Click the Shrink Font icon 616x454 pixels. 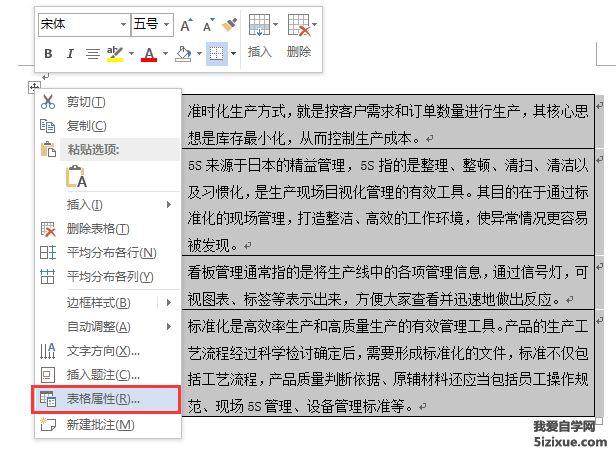(209, 24)
